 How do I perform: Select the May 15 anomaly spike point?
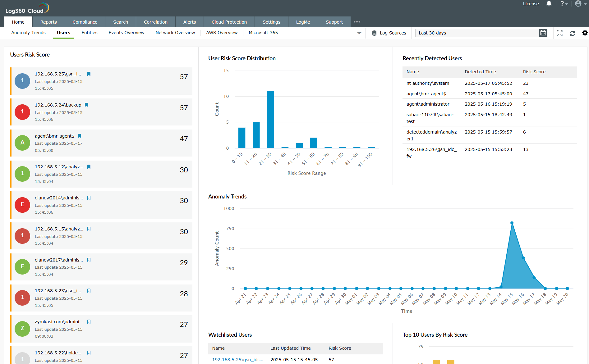(512, 222)
